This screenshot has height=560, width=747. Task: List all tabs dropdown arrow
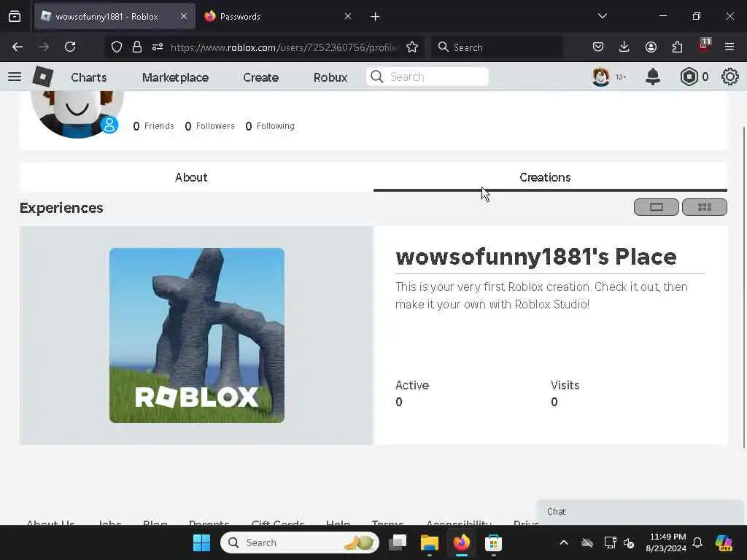click(602, 16)
